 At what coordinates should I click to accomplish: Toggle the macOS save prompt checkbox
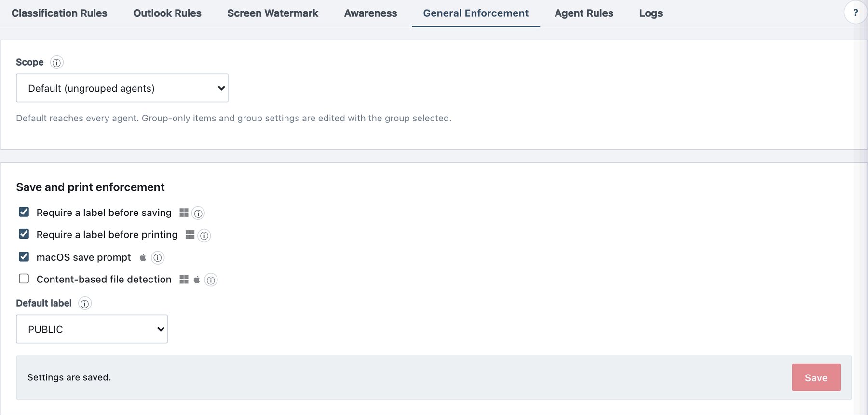24,256
